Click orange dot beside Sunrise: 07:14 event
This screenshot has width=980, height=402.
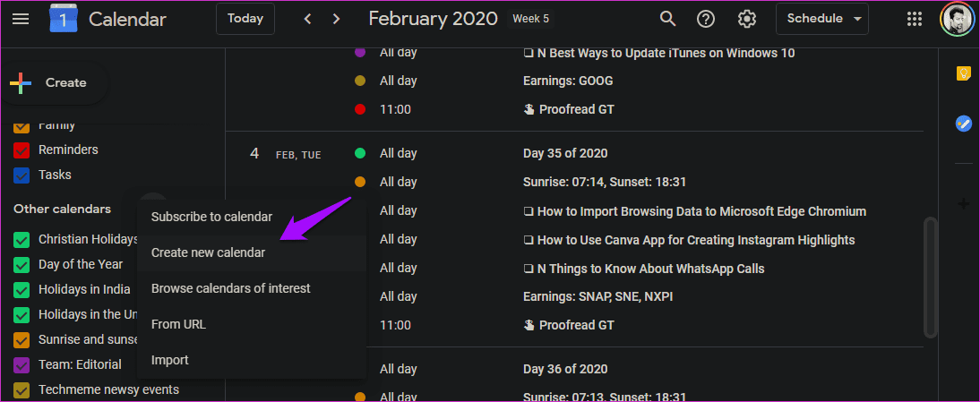tap(360, 183)
